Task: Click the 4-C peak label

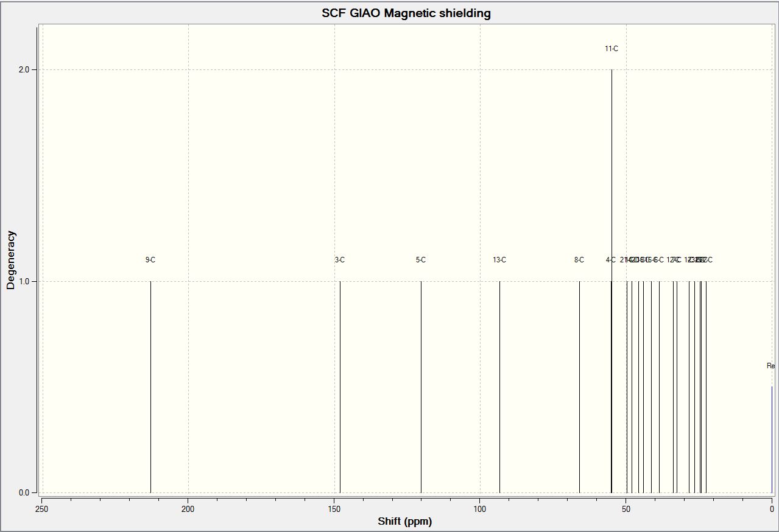Action: click(611, 260)
